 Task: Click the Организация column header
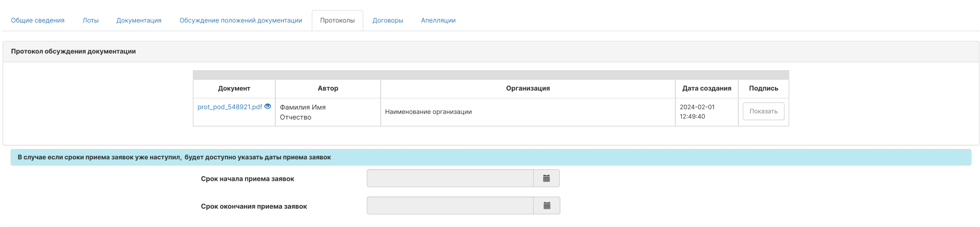pos(528,89)
